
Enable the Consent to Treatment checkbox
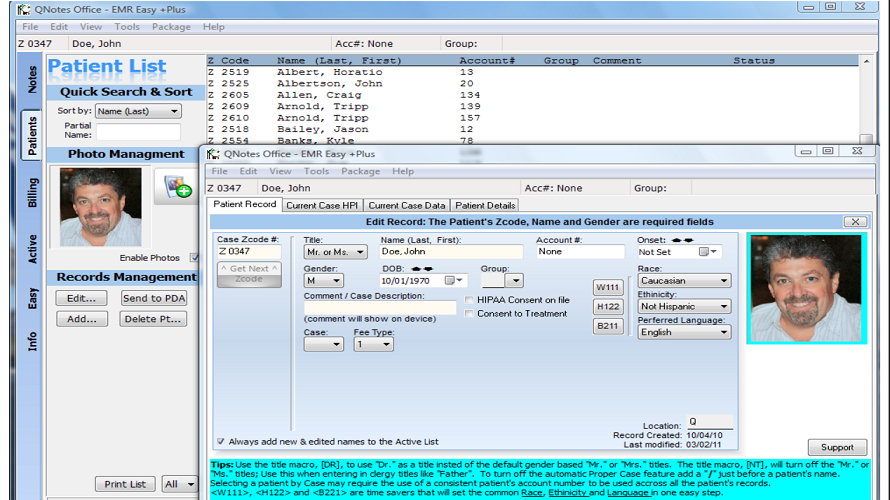coord(470,314)
